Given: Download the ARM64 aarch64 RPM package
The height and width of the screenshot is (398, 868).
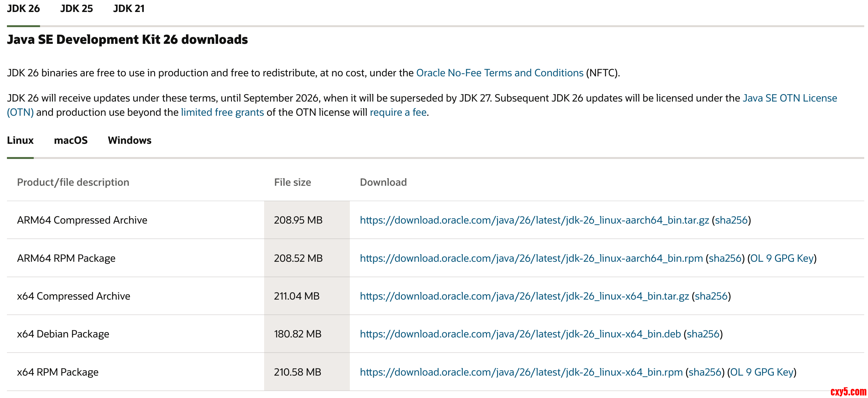Looking at the screenshot, I should tap(531, 258).
